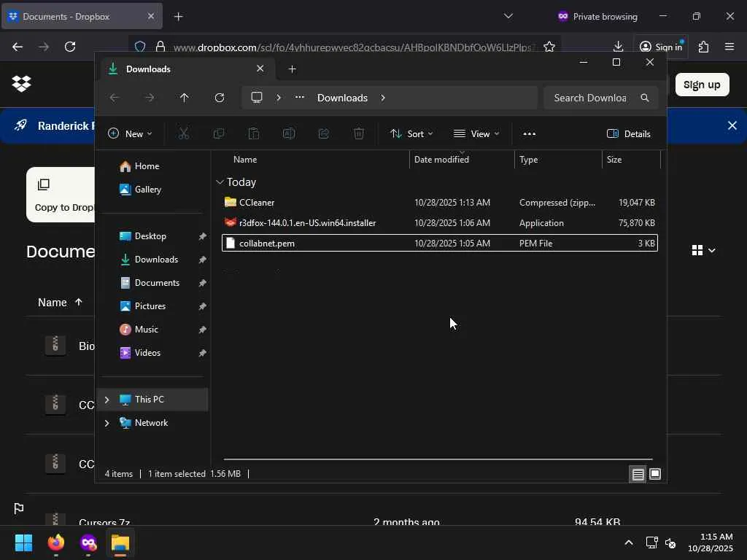Screen dimensions: 747x560
Task: Sort by Type column header
Action: tap(558, 160)
